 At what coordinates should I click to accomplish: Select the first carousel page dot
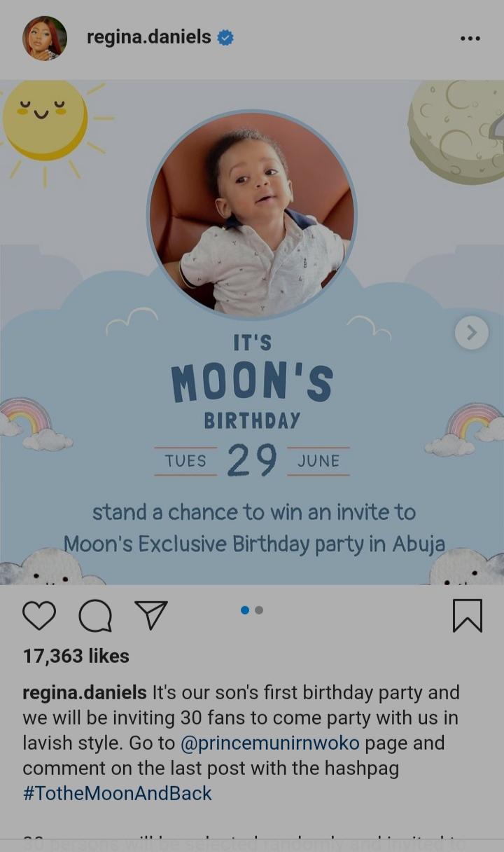(245, 610)
